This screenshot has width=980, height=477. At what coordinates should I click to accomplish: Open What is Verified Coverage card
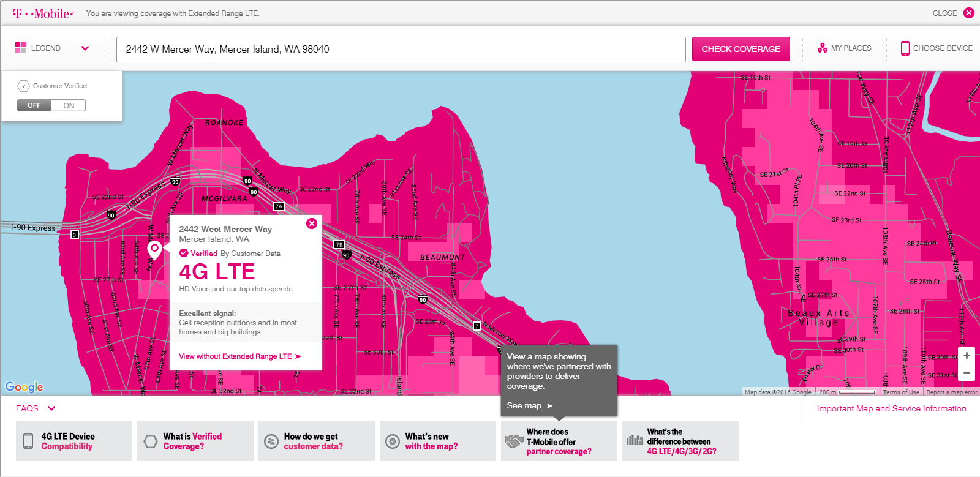[195, 441]
